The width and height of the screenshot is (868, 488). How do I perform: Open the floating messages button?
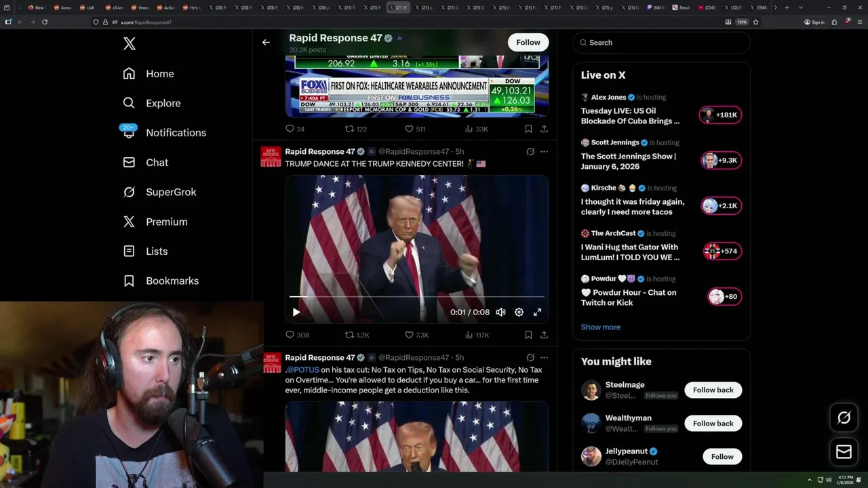click(x=844, y=452)
